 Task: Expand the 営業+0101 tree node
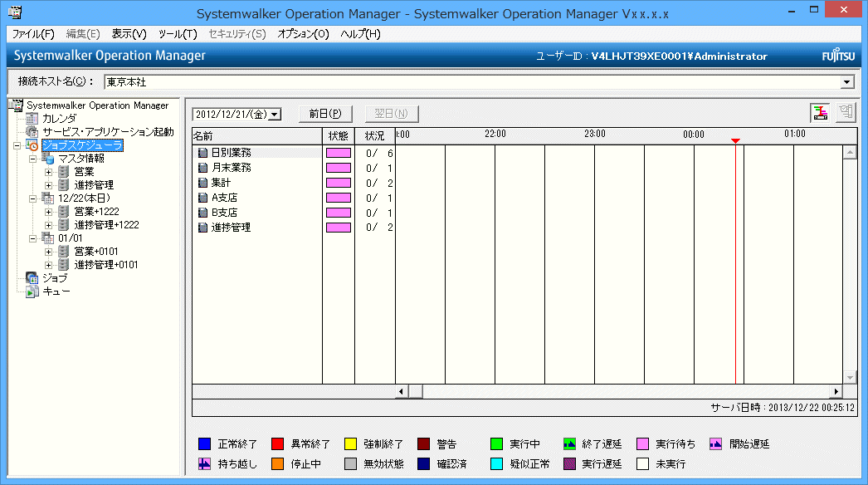pos(49,252)
